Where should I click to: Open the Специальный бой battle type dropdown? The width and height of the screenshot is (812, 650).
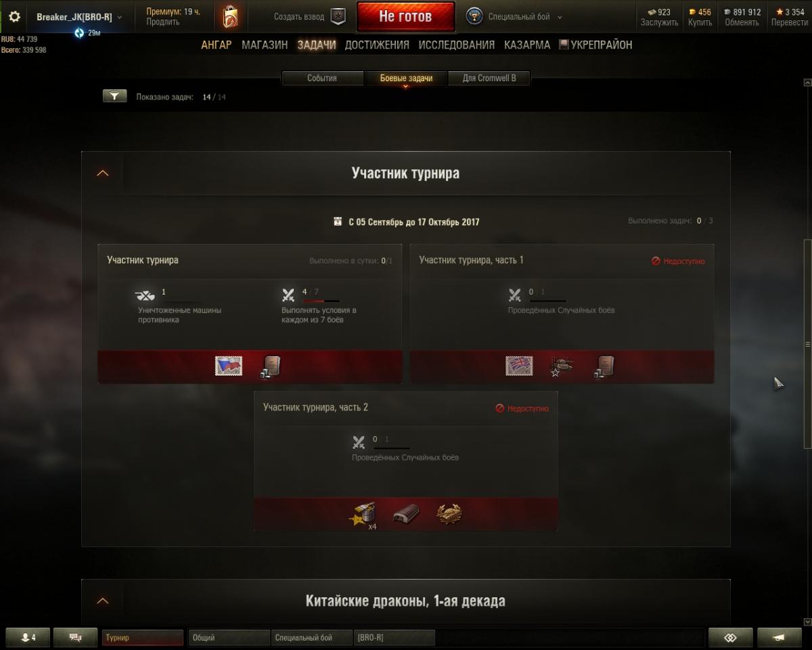[514, 17]
